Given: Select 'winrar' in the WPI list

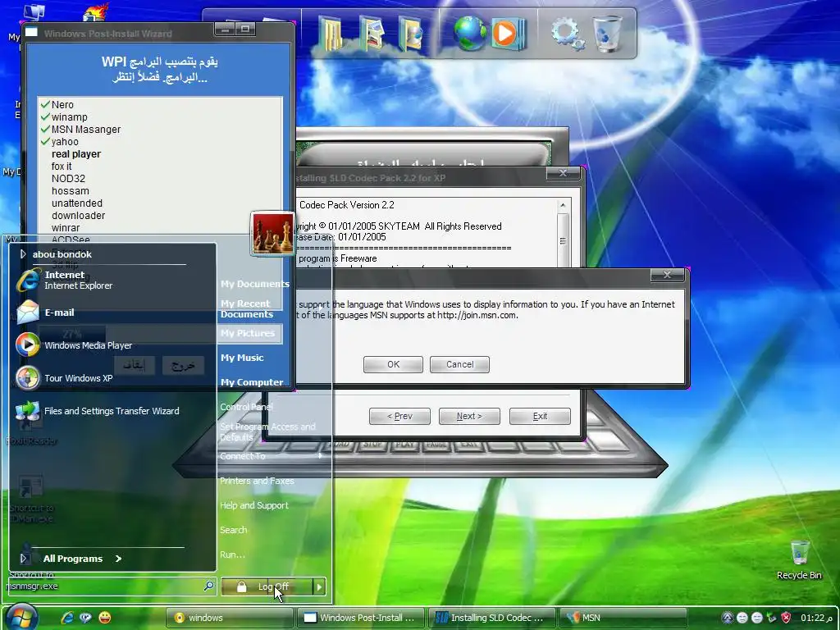Looking at the screenshot, I should pos(66,228).
